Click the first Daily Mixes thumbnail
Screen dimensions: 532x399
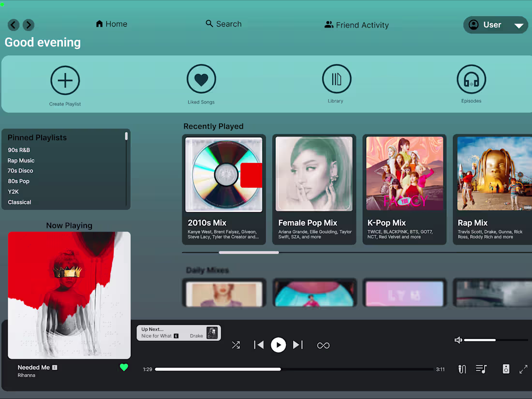[x=224, y=293]
